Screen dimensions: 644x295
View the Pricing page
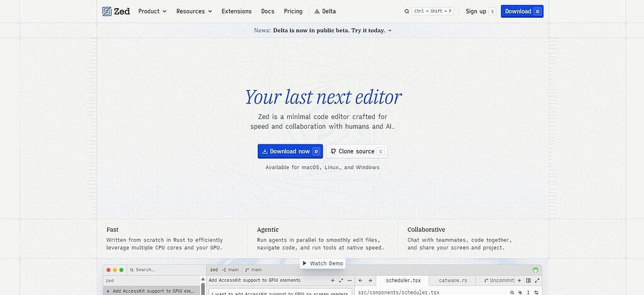[293, 11]
